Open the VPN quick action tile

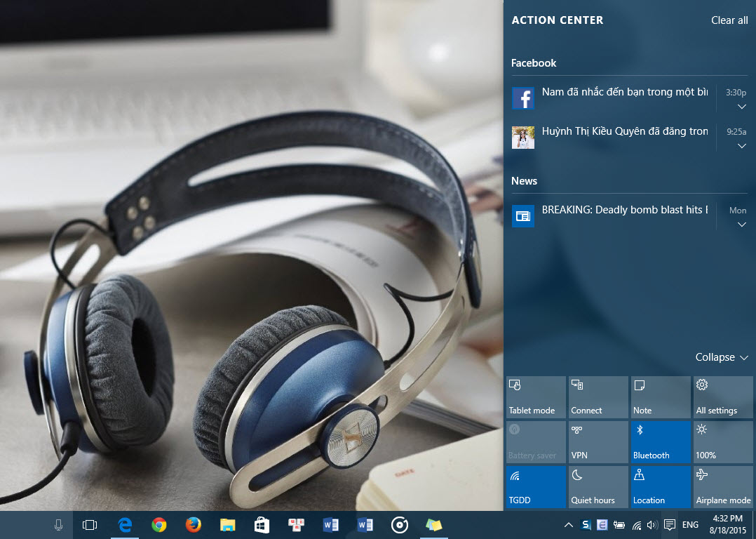[598, 442]
